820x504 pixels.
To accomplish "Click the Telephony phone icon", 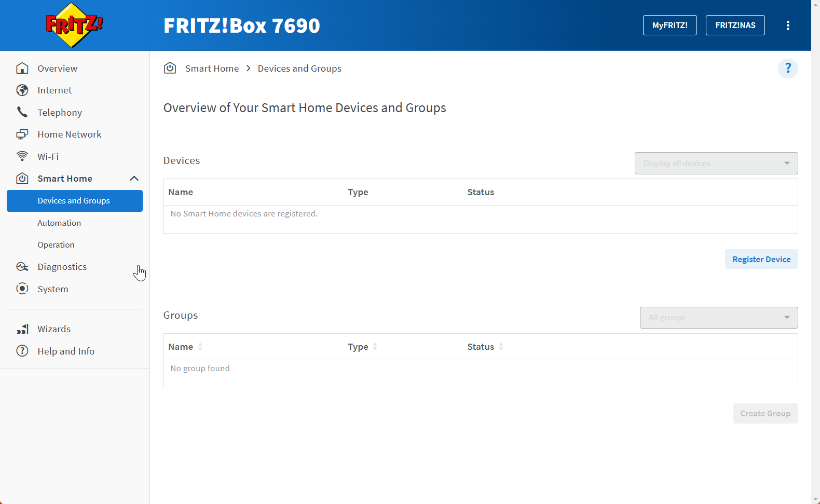I will pyautogui.click(x=22, y=112).
